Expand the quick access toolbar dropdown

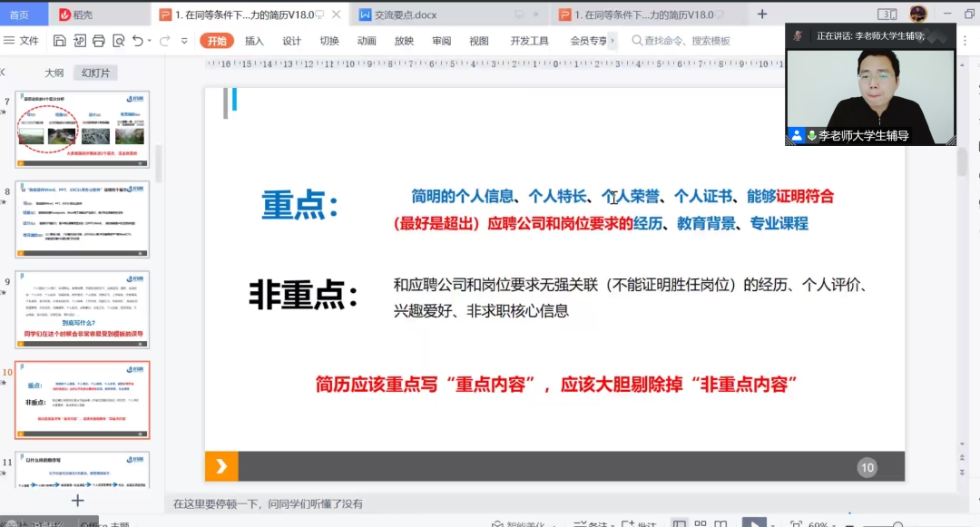(184, 41)
